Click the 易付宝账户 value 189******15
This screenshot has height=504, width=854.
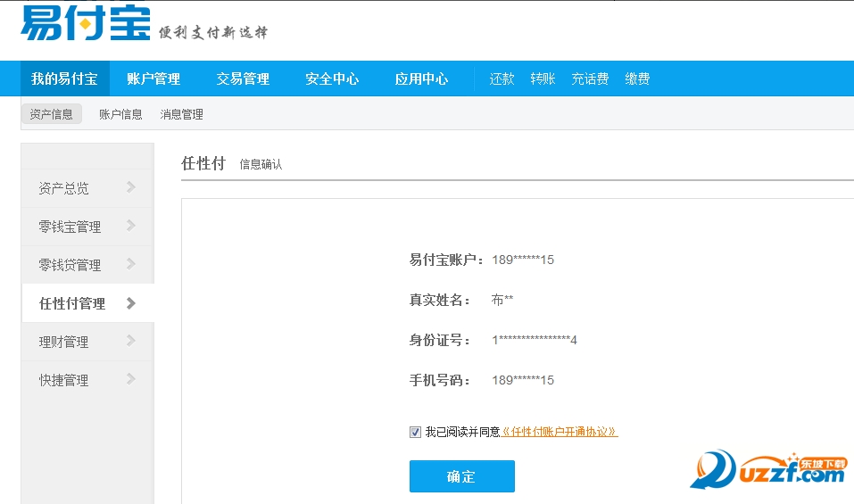[x=523, y=260]
